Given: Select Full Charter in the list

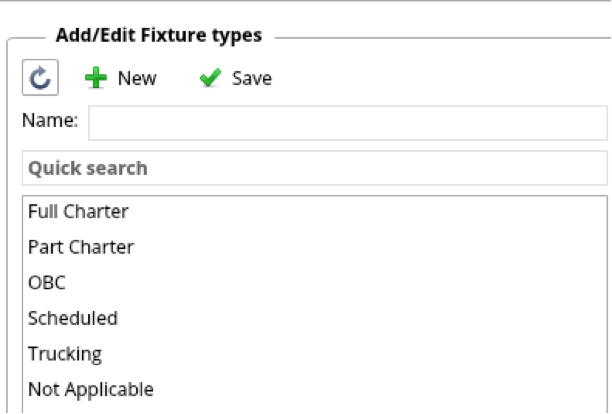Looking at the screenshot, I should pos(78,212).
